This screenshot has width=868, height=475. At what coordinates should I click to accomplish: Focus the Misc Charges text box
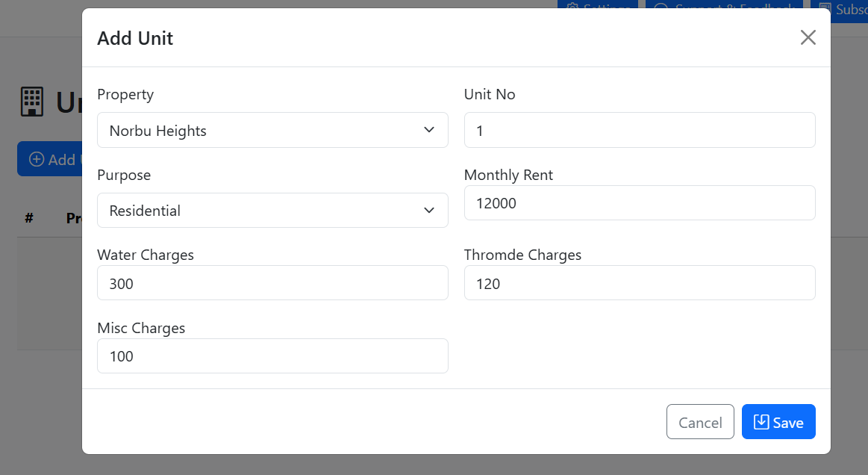click(x=272, y=356)
